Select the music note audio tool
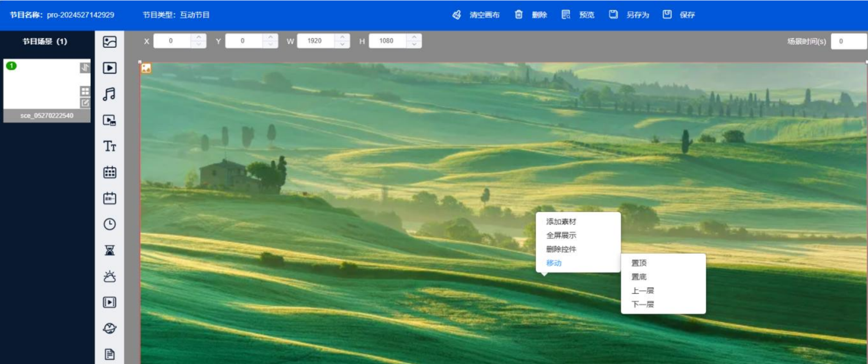The height and width of the screenshot is (364, 868). pyautogui.click(x=109, y=94)
